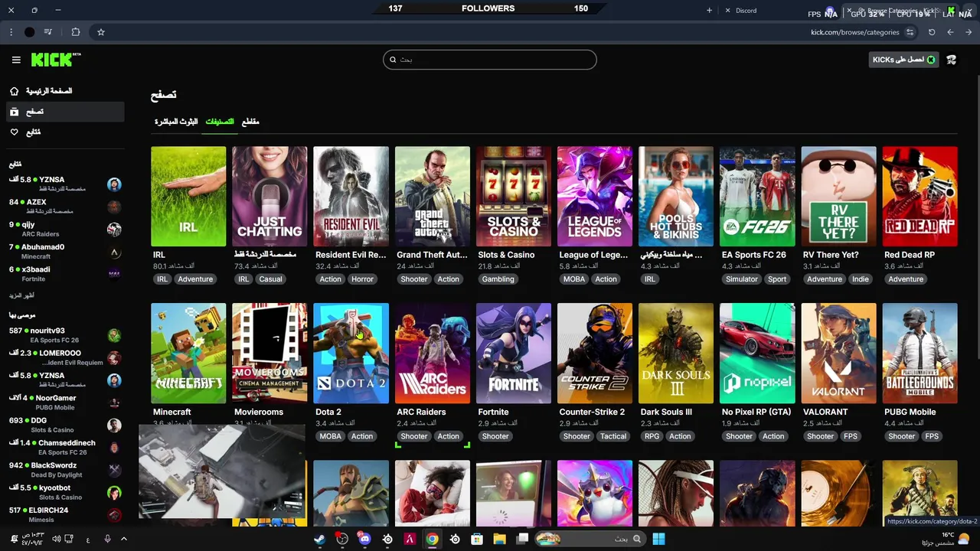Open the Windows Start menu
The width and height of the screenshot is (980, 551).
[658, 539]
